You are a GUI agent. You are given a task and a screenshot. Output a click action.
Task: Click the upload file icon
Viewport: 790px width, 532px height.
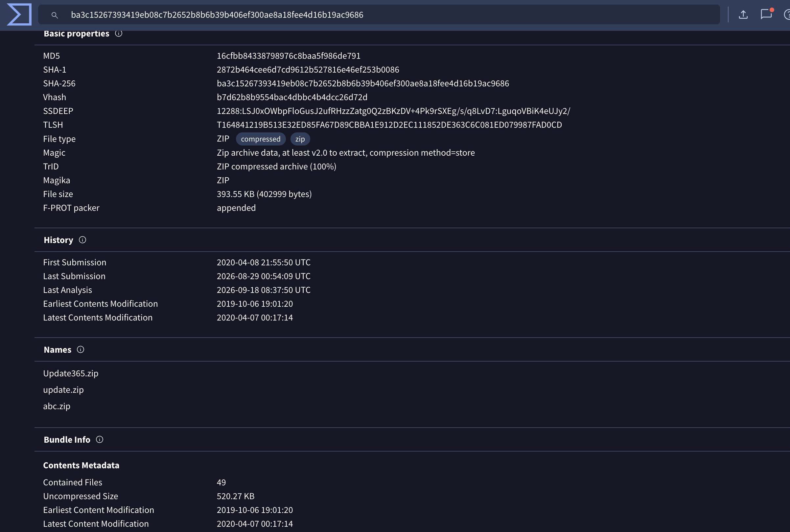[x=743, y=14]
